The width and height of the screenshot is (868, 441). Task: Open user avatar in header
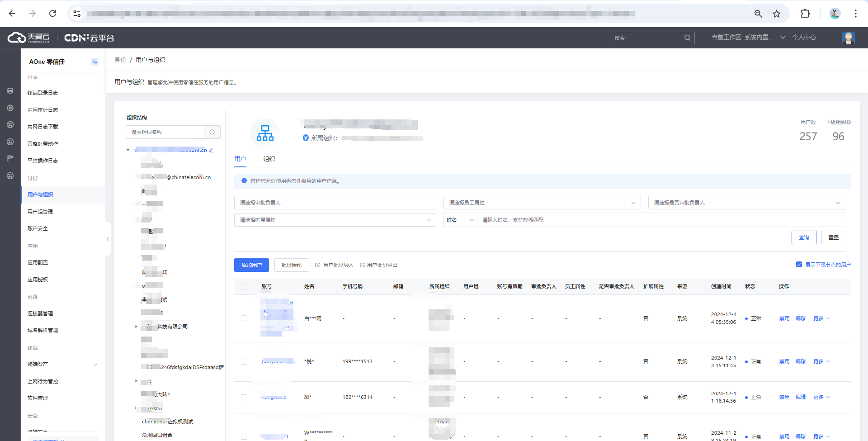[x=849, y=38]
